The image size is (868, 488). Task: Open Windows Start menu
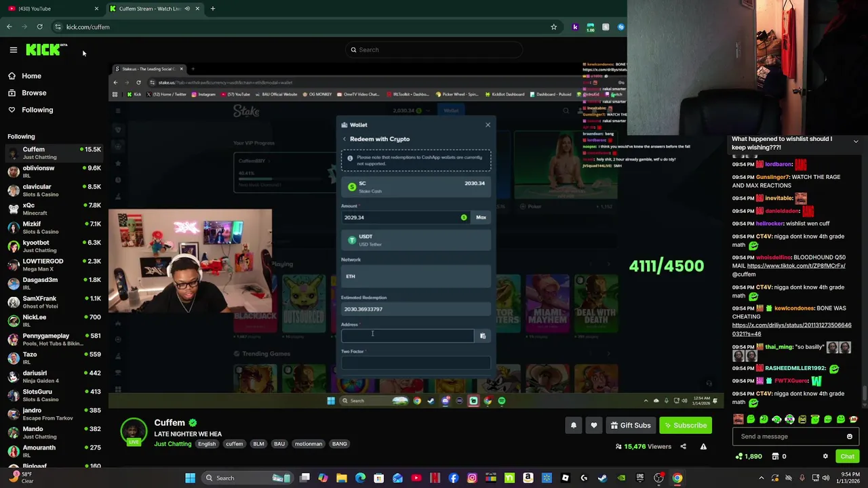pyautogui.click(x=191, y=478)
